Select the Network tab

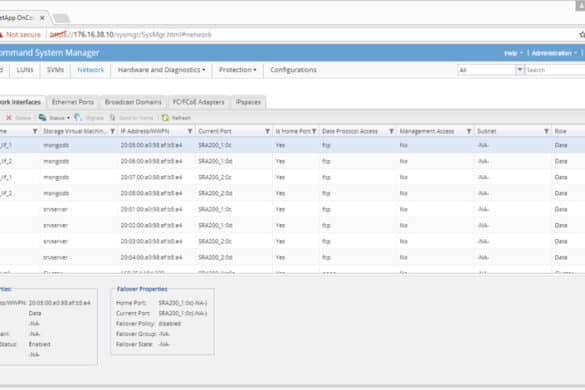91,70
